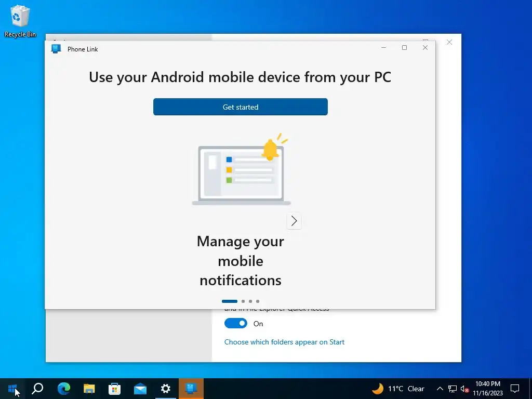Switch to Settings app in taskbar
The height and width of the screenshot is (399, 532).
tap(166, 389)
